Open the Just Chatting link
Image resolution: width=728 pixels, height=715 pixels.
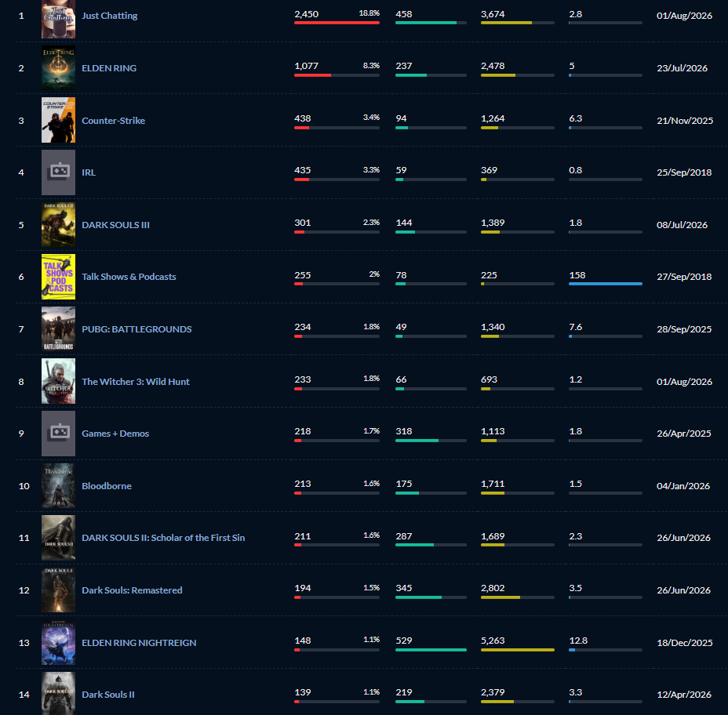[x=110, y=16]
